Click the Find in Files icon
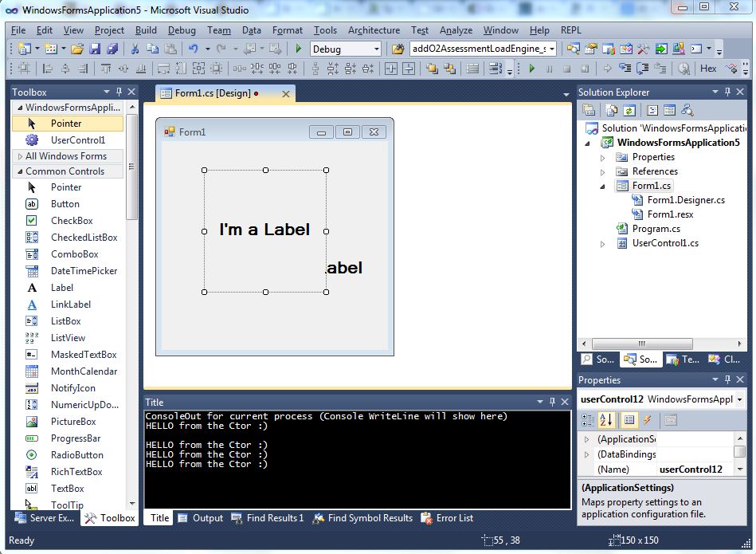This screenshot has height=554, width=756. tap(398, 49)
